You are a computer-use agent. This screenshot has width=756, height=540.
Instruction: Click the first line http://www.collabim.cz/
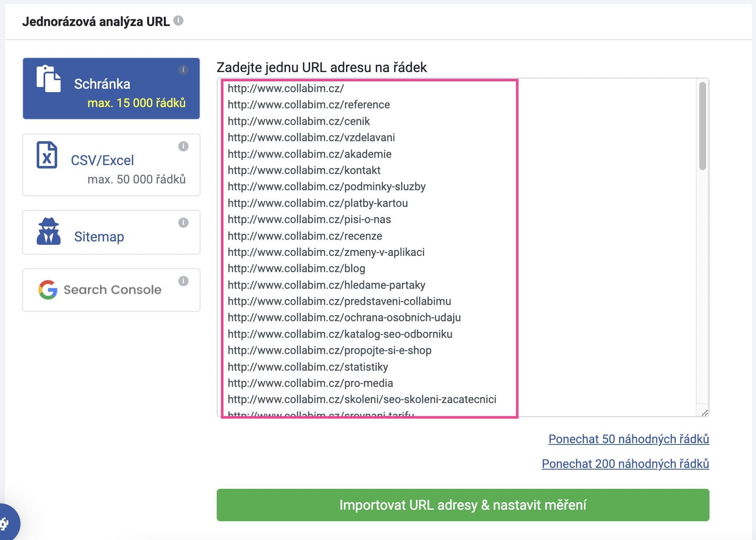click(286, 88)
